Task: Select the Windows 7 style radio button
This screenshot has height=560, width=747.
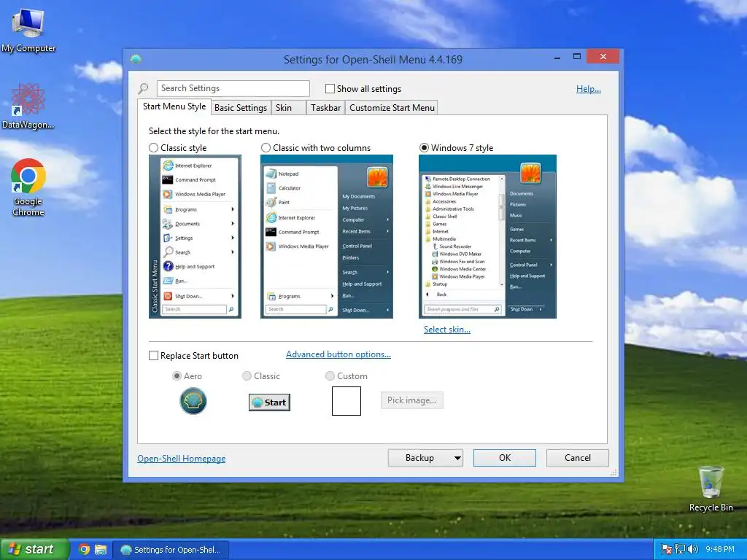Action: pos(424,148)
